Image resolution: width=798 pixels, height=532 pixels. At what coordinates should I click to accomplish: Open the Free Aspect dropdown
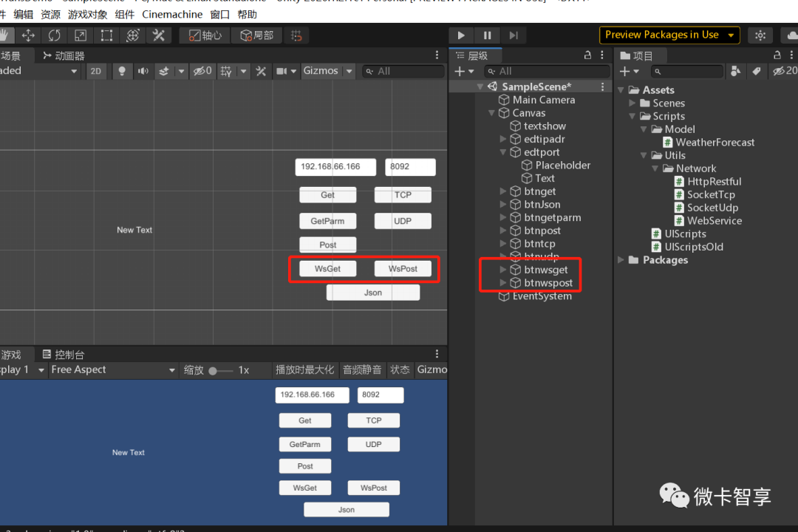pos(113,369)
